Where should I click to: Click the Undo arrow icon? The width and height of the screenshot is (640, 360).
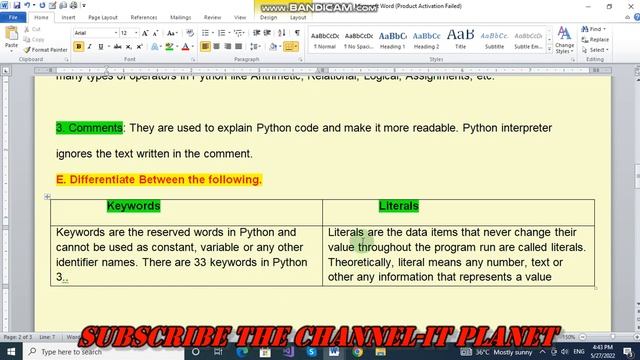pyautogui.click(x=27, y=5)
